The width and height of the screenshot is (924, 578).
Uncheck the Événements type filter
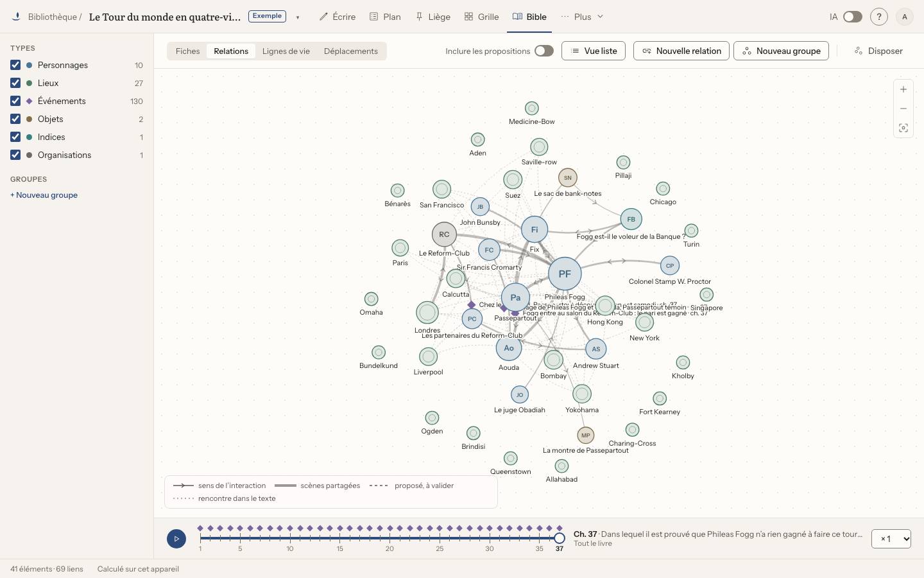pyautogui.click(x=15, y=101)
